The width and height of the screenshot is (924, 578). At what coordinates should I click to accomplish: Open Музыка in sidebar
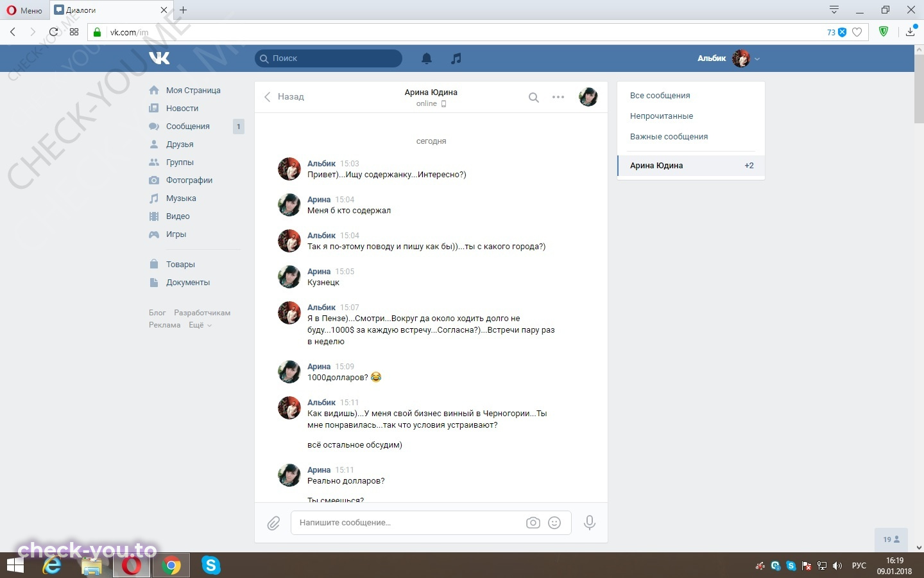[181, 198]
